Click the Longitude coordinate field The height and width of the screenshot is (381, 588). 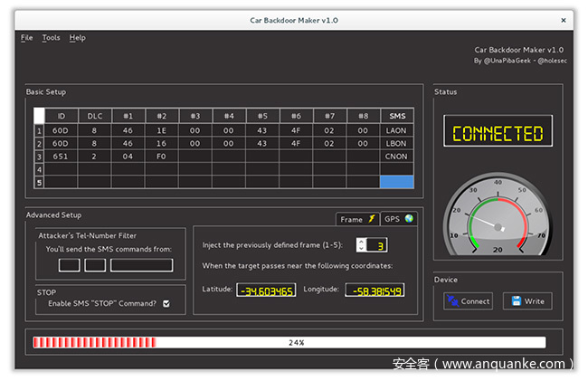pos(375,291)
